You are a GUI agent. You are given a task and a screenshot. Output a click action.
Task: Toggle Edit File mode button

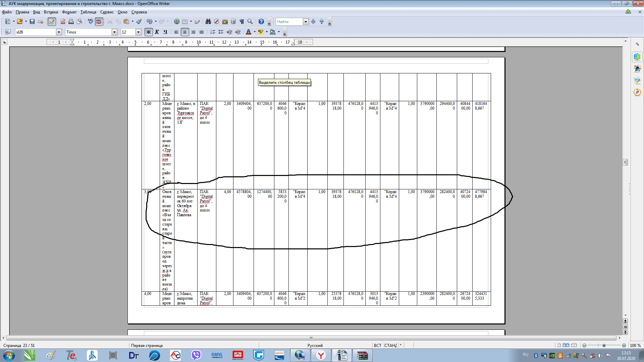coord(52,21)
